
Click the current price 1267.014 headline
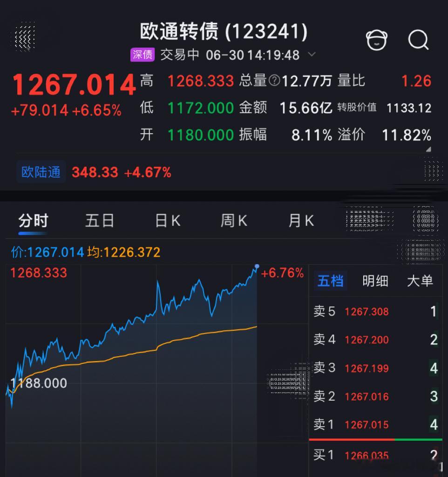(74, 84)
